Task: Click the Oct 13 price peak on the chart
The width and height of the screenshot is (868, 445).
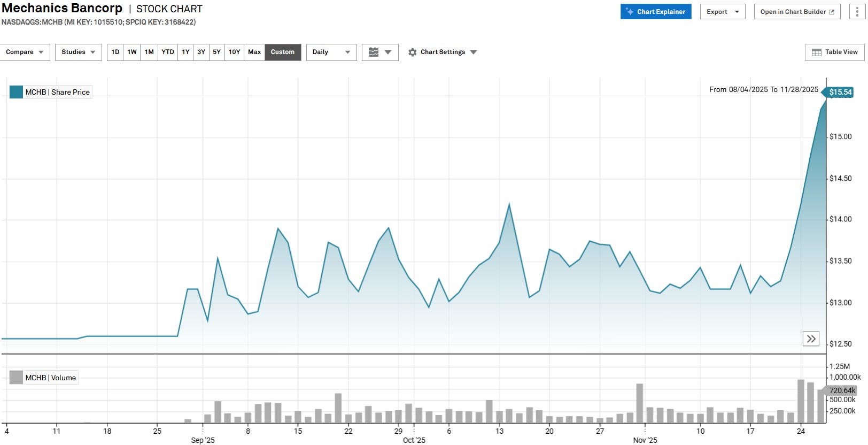Action: click(509, 204)
